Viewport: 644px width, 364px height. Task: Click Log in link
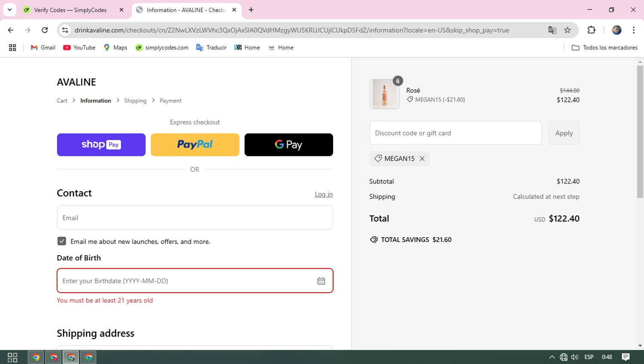coord(324,194)
